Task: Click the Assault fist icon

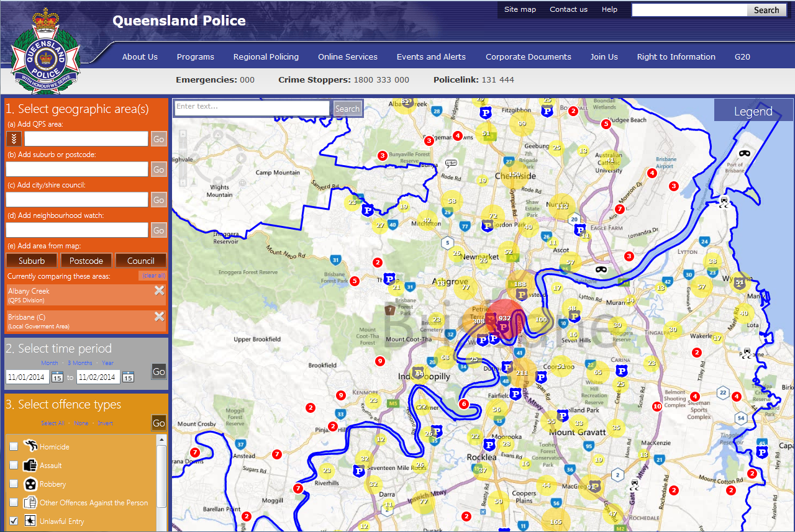Action: pos(31,465)
